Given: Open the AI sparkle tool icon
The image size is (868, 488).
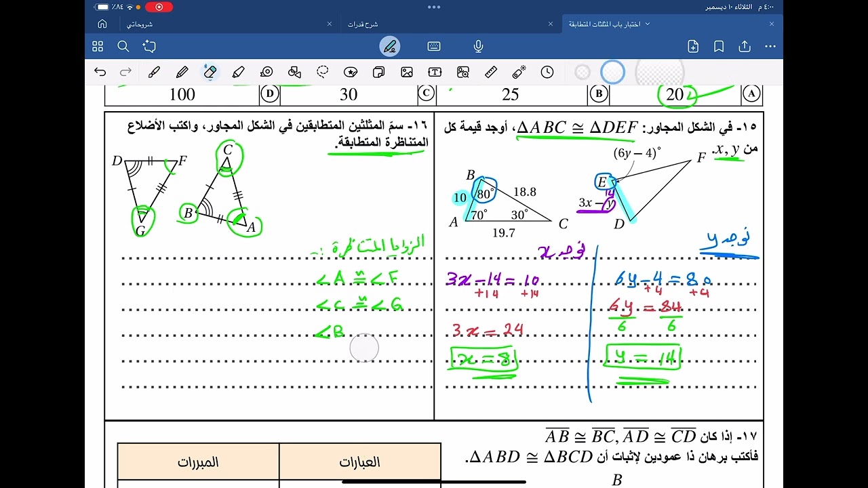Looking at the screenshot, I should pyautogui.click(x=149, y=46).
